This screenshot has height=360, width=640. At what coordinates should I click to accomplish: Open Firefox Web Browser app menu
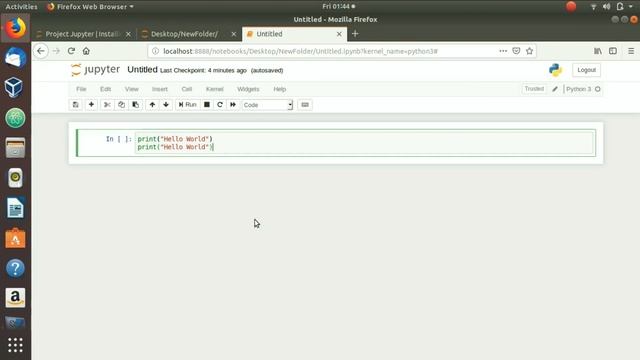(91, 7)
